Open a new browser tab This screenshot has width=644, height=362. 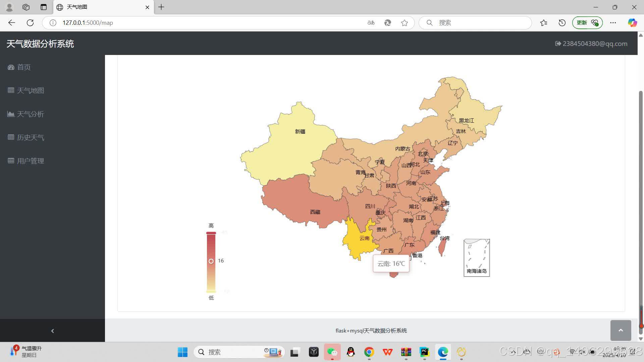coord(161,7)
